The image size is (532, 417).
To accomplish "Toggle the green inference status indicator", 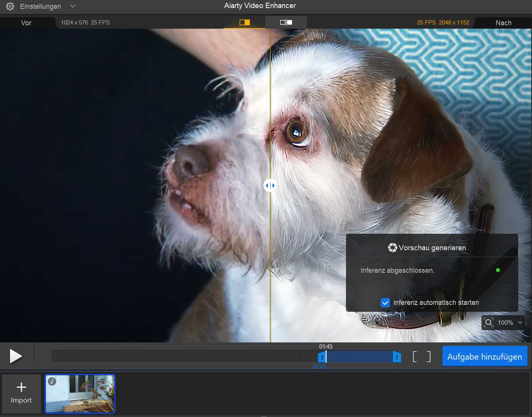I will 498,270.
